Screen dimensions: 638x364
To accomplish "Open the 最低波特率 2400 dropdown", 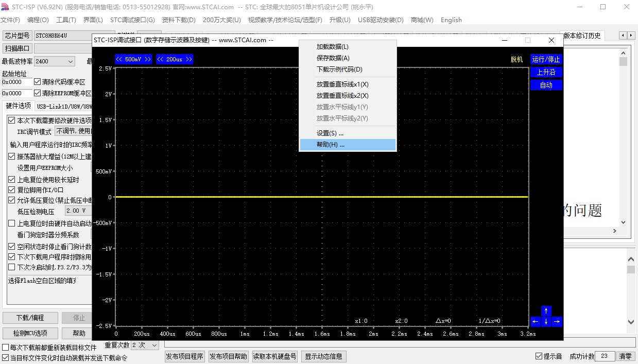I will pos(70,61).
